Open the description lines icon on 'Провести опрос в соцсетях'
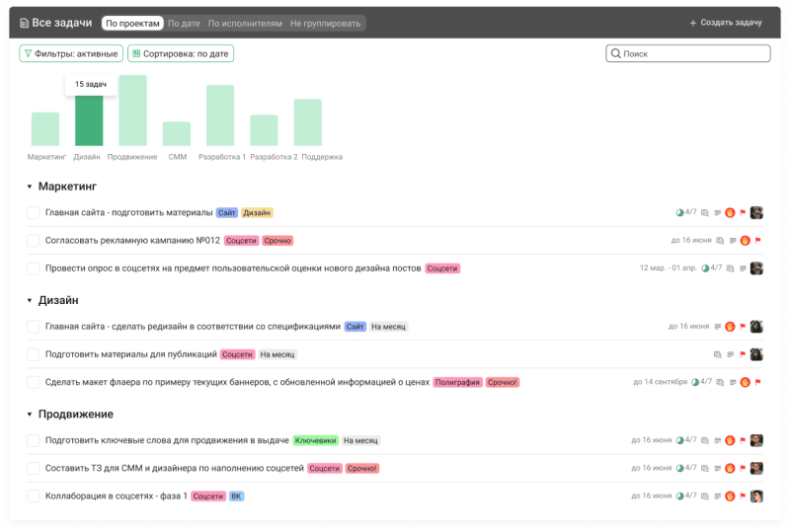The height and width of the screenshot is (532, 790). coord(743,268)
